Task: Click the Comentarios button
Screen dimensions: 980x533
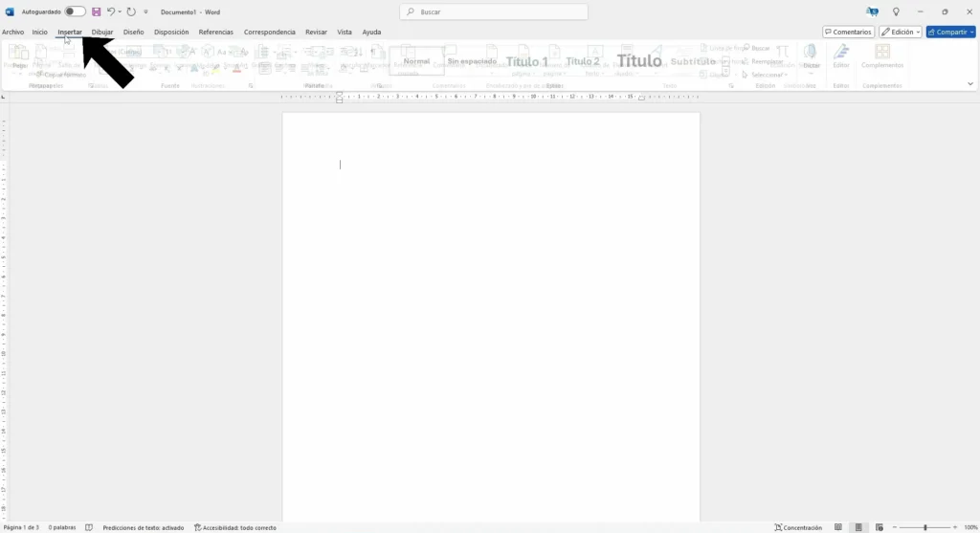Action: (848, 32)
